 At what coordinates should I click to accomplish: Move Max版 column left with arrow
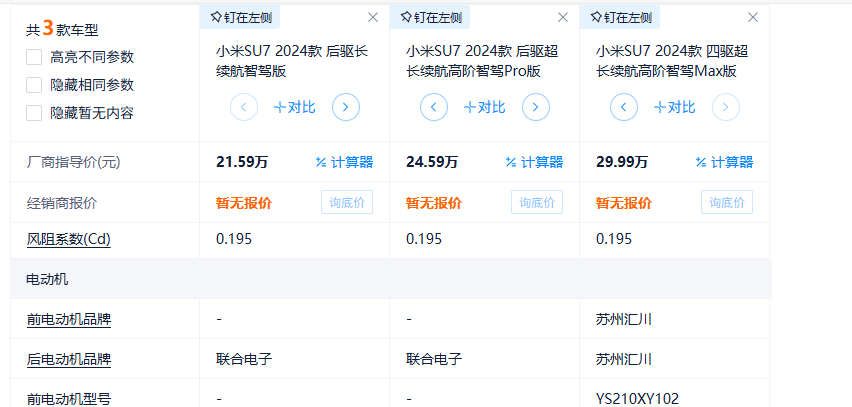pos(624,107)
